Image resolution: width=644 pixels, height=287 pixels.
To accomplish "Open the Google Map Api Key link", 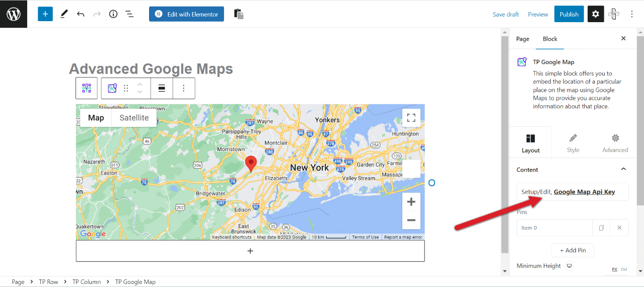I will (584, 192).
